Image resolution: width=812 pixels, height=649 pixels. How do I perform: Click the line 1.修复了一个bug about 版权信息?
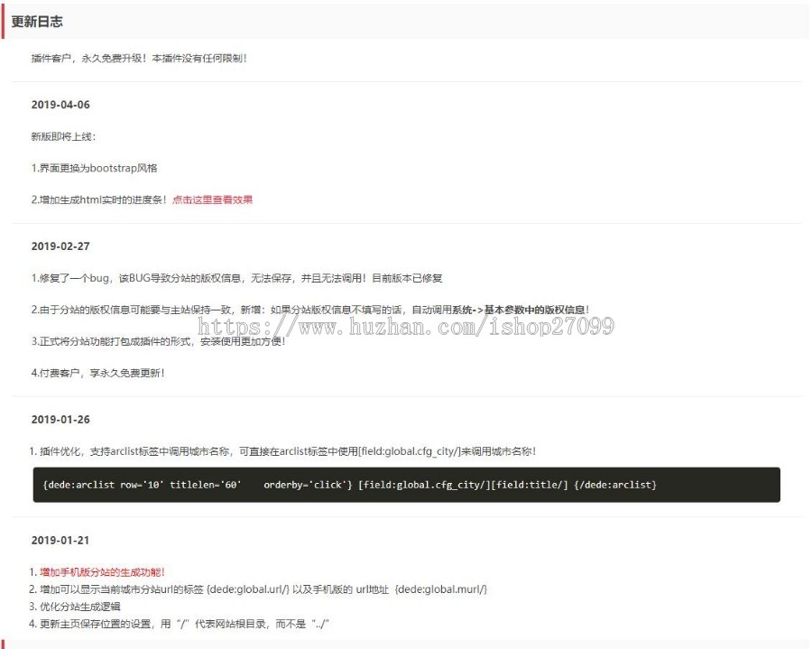[x=236, y=278]
